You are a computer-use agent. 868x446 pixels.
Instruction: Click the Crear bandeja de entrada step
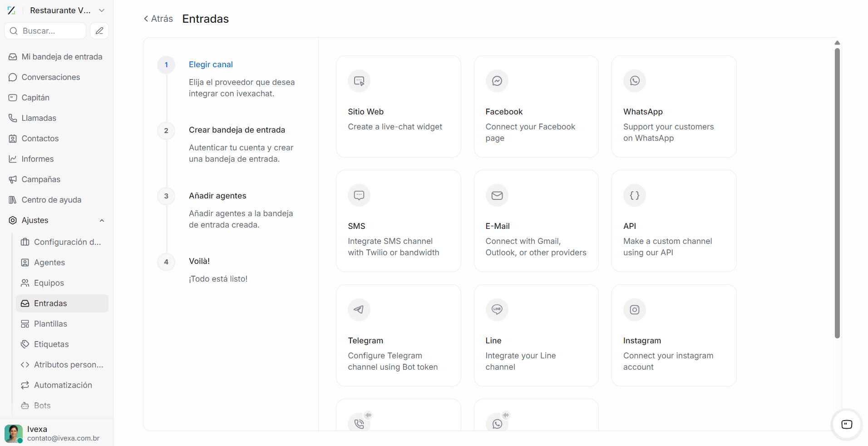[237, 130]
